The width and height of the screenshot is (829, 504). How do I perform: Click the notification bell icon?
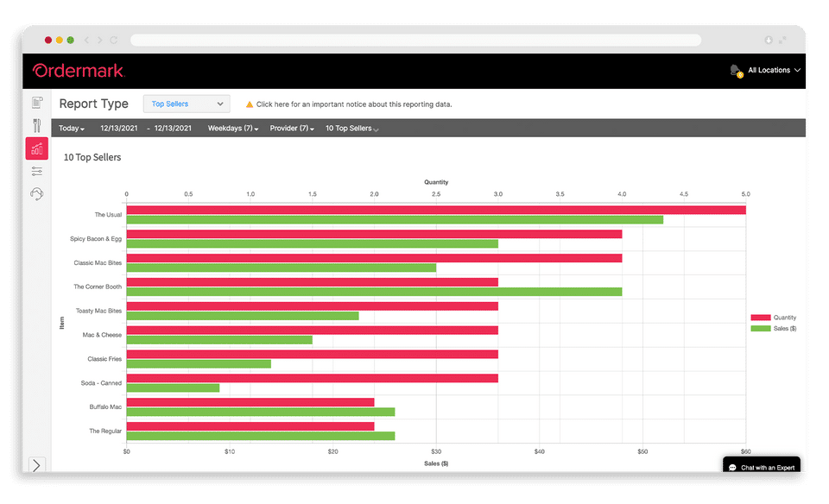736,70
